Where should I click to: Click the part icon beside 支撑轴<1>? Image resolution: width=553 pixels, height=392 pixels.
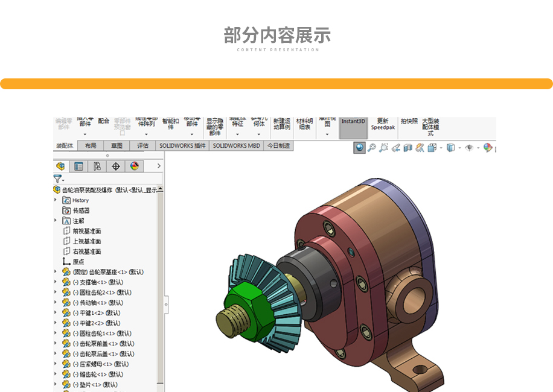66,282
